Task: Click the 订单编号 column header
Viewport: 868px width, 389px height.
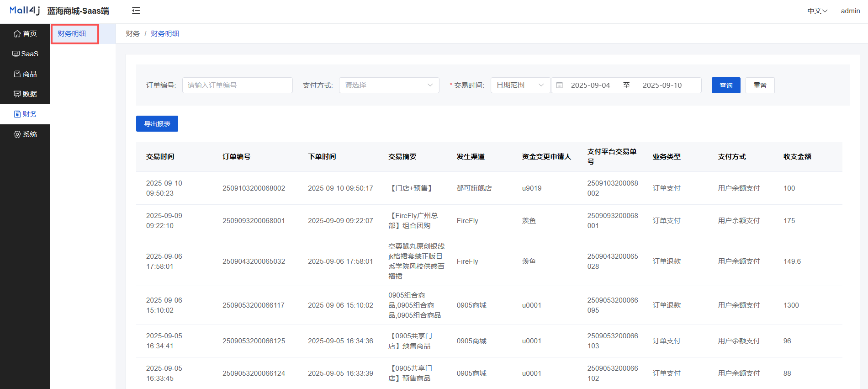Action: 237,157
